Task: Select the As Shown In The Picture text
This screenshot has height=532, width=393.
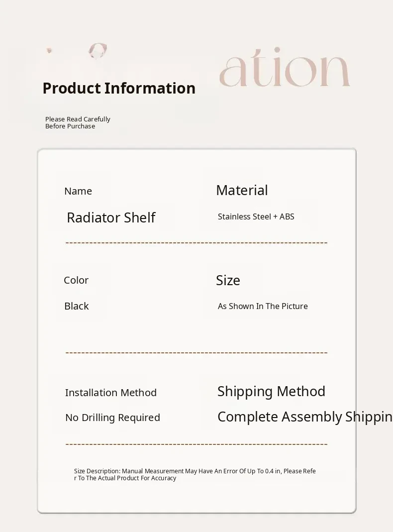Action: click(263, 306)
